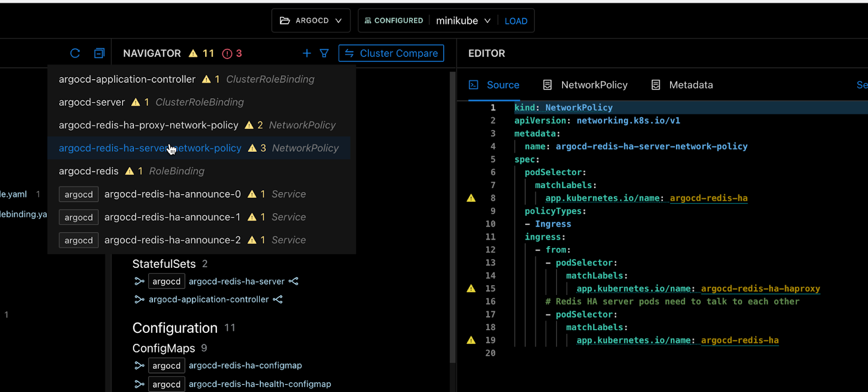Collapse the Configuration section header
Viewport: 868px width, 392px height.
pos(175,328)
